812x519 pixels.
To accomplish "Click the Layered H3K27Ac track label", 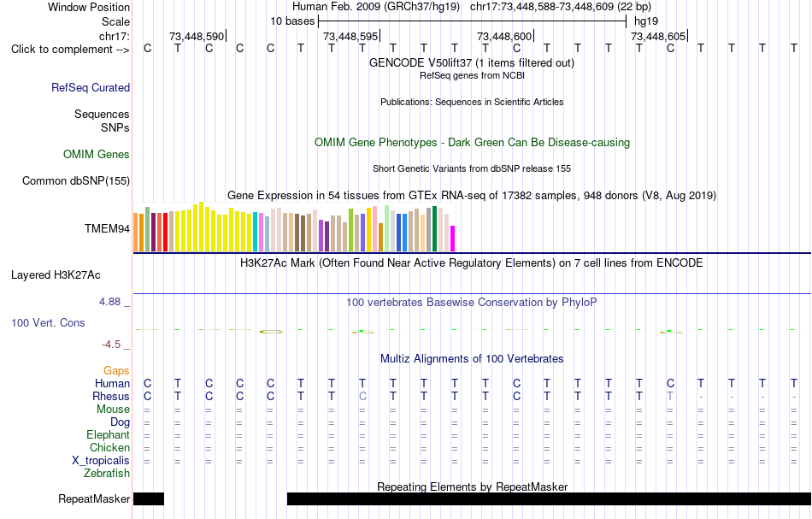I will coord(56,275).
